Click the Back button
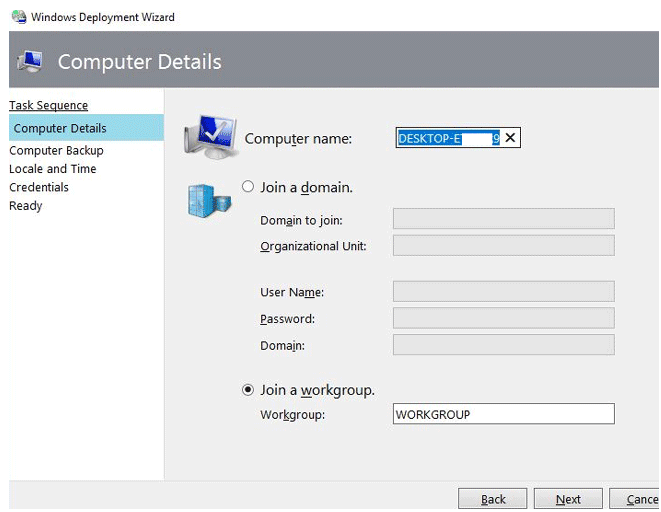661x512 pixels. pos(492,499)
